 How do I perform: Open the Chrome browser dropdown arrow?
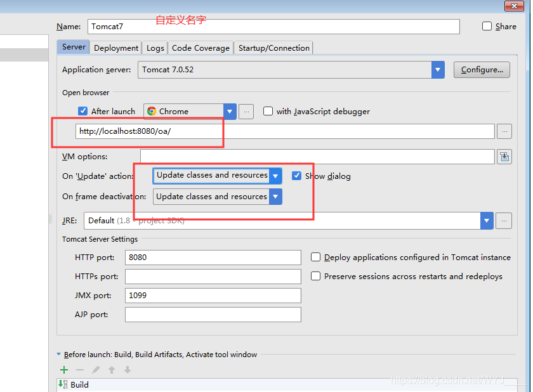[x=230, y=112]
